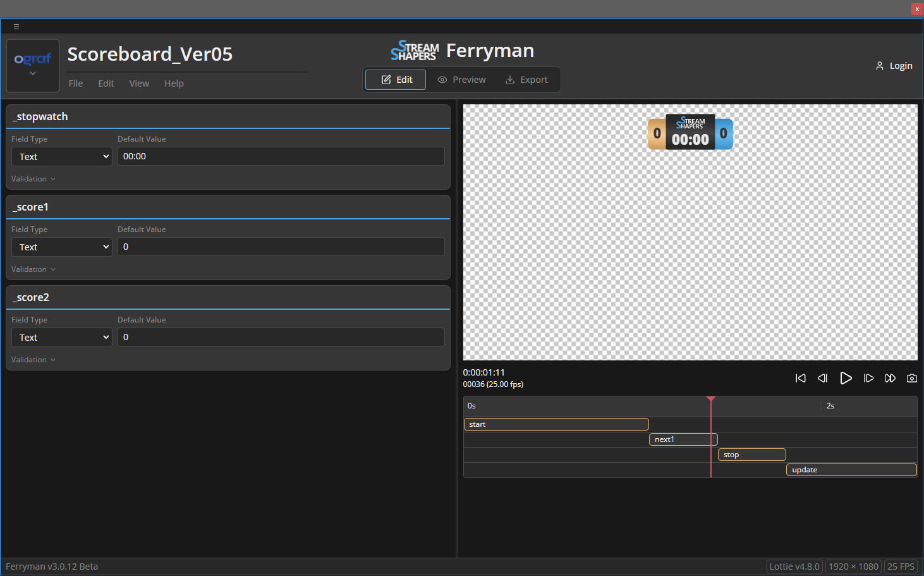
Task: Click the red playhead marker
Action: 711,399
